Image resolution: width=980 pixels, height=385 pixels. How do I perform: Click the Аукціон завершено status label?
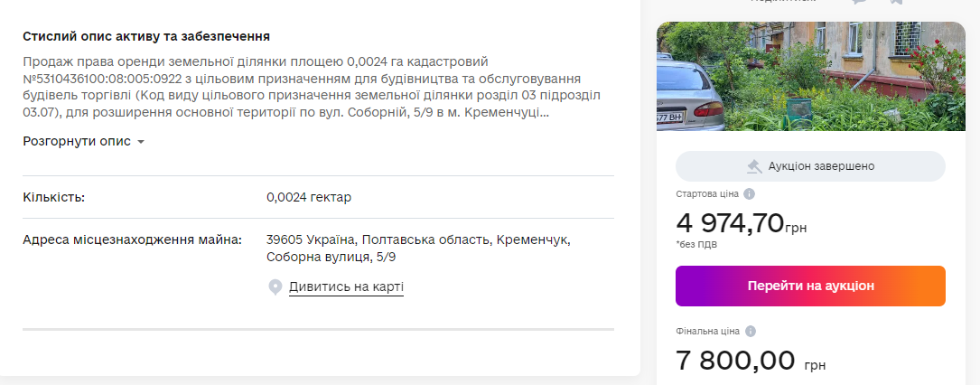(x=821, y=166)
